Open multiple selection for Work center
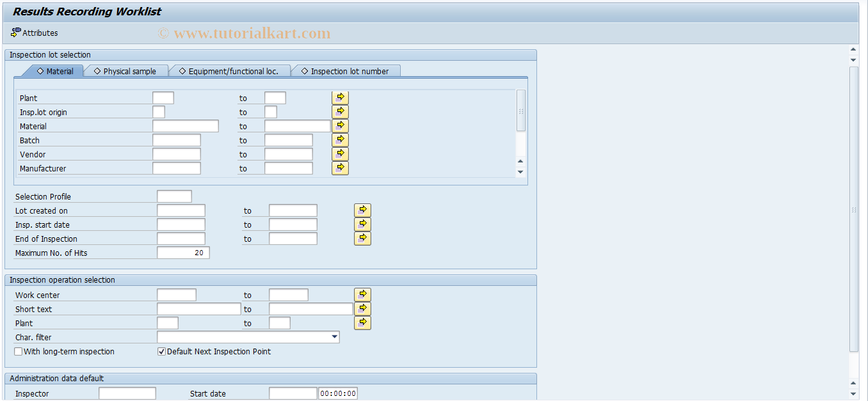Screen dimensions: 868x401 [362, 294]
